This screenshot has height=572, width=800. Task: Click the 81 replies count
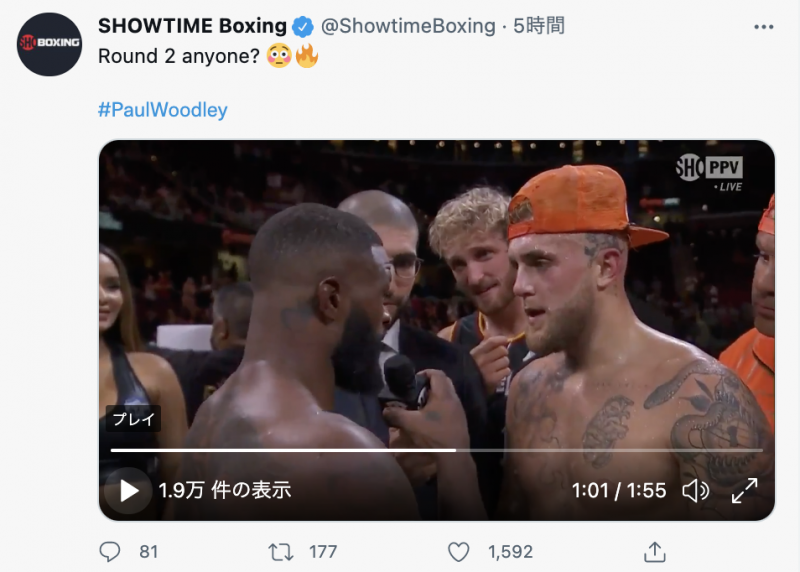148,552
